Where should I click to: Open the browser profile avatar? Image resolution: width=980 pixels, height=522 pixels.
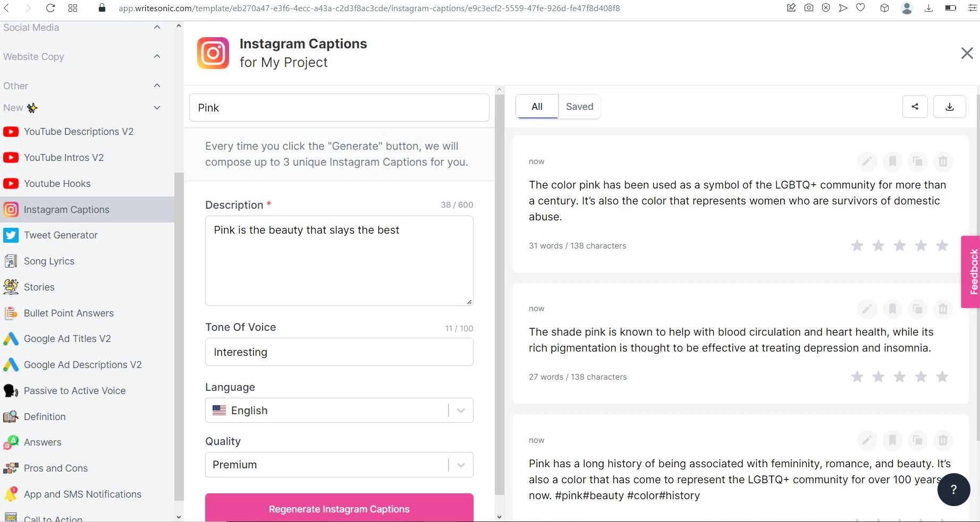tap(907, 8)
